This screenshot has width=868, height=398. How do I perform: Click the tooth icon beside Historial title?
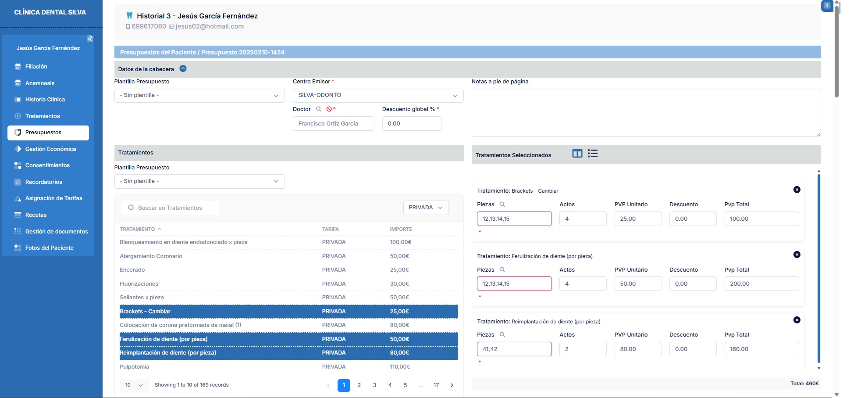(129, 16)
